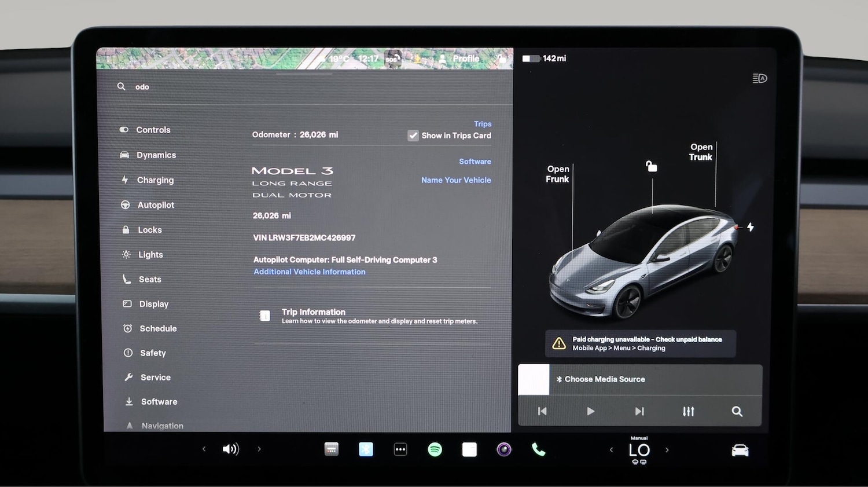The height and width of the screenshot is (487, 868).
Task: Click Autopilot Computer: Full Self-Driving Computer 3 text
Action: pyautogui.click(x=345, y=260)
